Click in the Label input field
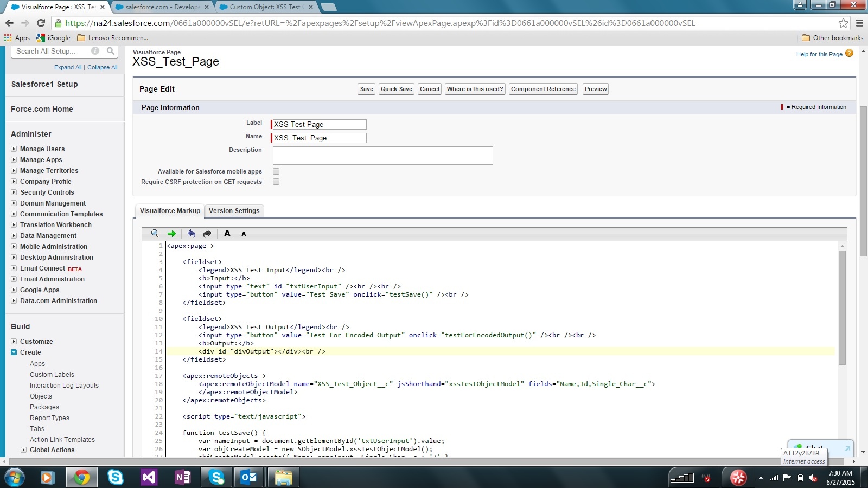Screen dimensions: 868x488 pyautogui.click(x=319, y=124)
